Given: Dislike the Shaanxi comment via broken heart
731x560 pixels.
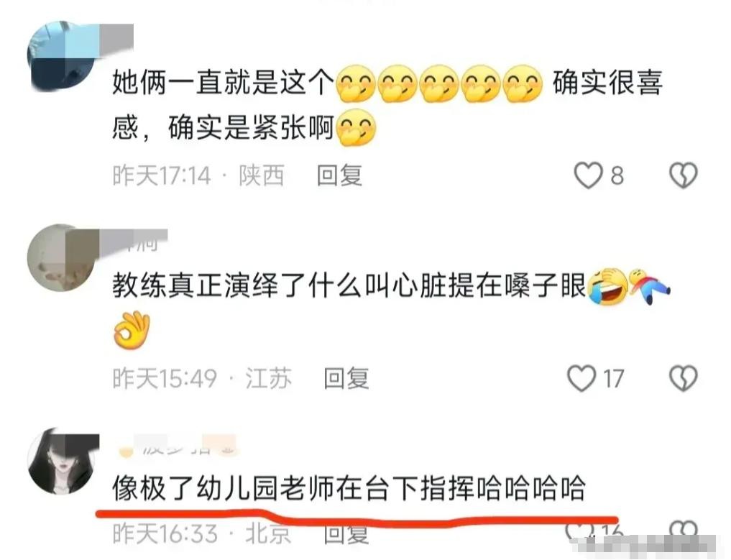Looking at the screenshot, I should (x=683, y=175).
